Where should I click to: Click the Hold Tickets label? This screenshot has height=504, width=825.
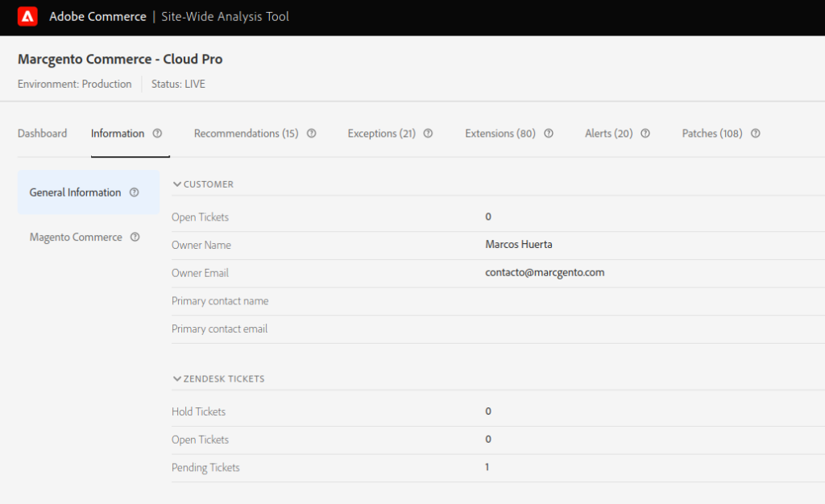pyautogui.click(x=198, y=411)
